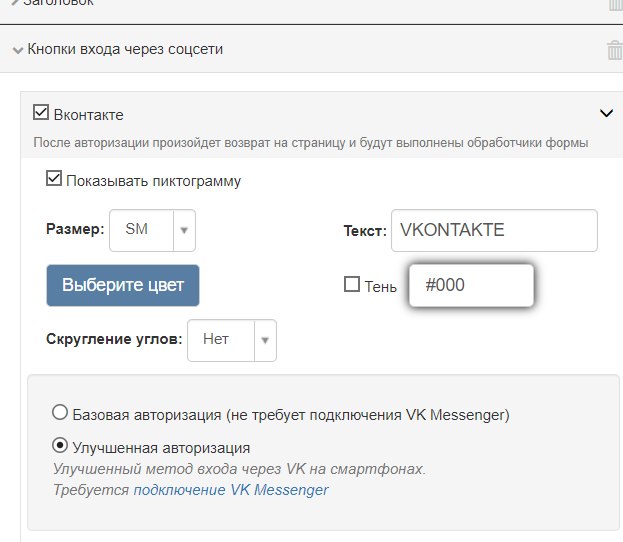
Task: Click the После авторизации произойдет возврат description
Action: click(311, 143)
